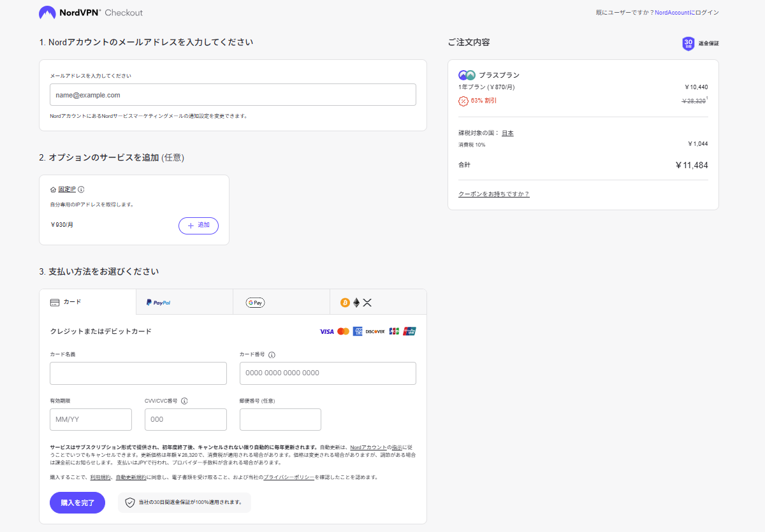Switch to the PayPal payment tab
This screenshot has width=765, height=532.
tap(184, 303)
